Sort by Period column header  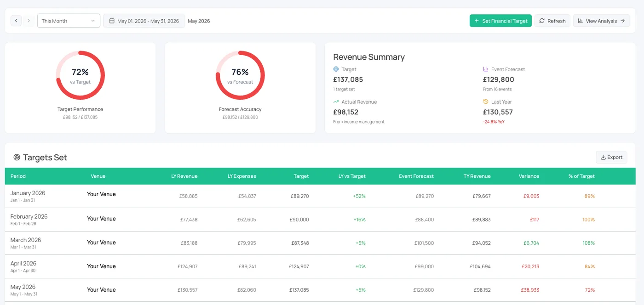pos(18,176)
